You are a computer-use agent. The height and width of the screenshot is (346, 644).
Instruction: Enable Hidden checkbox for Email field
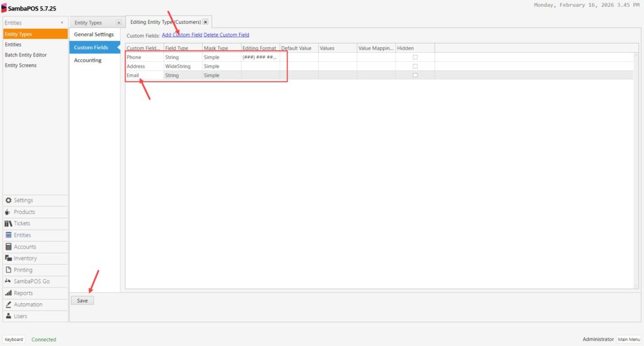tap(415, 75)
